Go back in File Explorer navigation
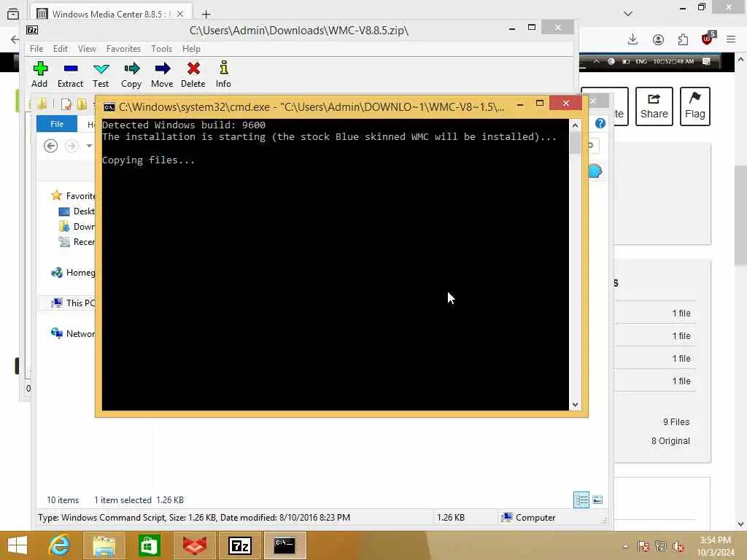 pos(50,146)
